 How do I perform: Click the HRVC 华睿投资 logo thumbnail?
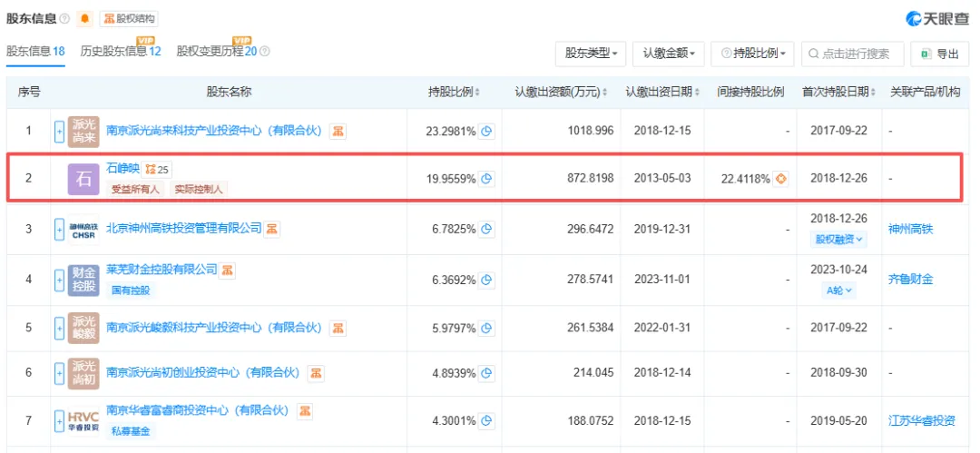coord(83,420)
